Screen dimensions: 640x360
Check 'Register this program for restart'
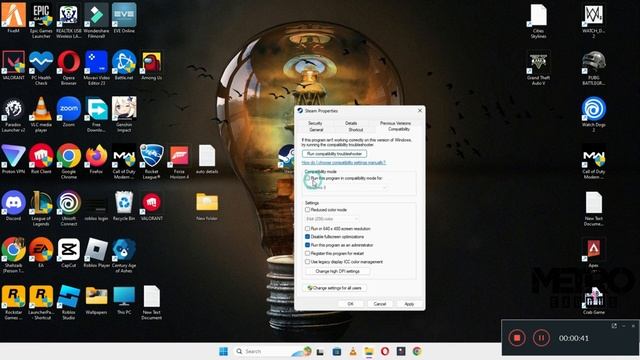[x=307, y=253]
